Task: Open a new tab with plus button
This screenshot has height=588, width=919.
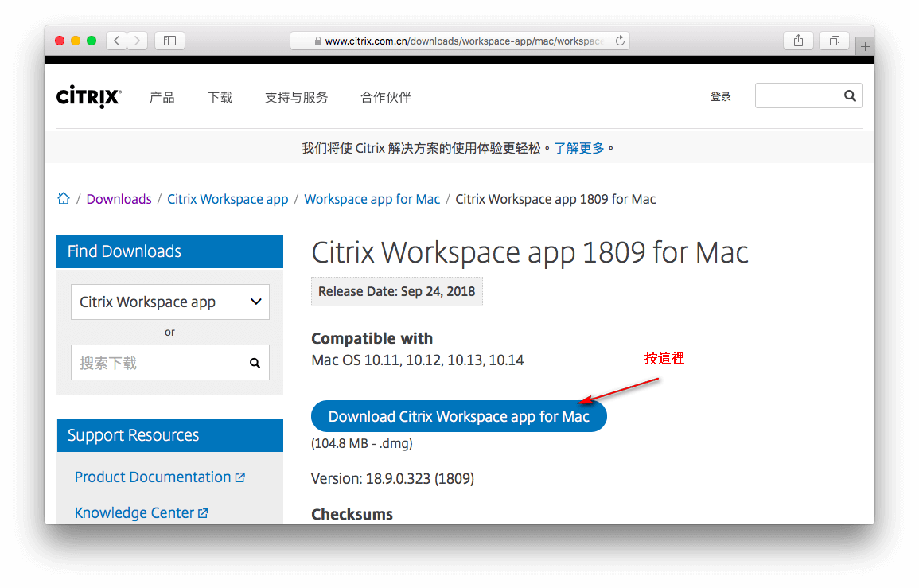Action: pyautogui.click(x=865, y=46)
